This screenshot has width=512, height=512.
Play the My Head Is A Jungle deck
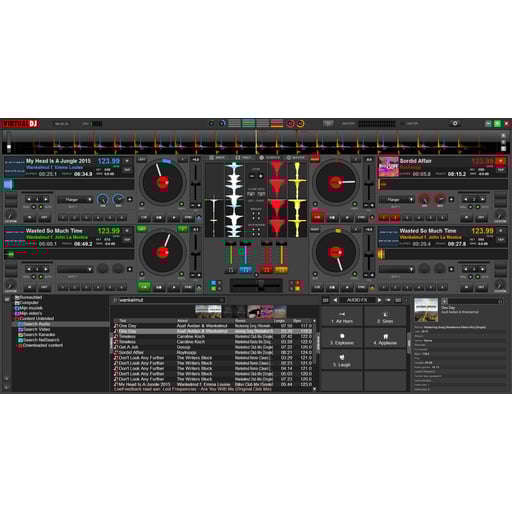point(174,218)
